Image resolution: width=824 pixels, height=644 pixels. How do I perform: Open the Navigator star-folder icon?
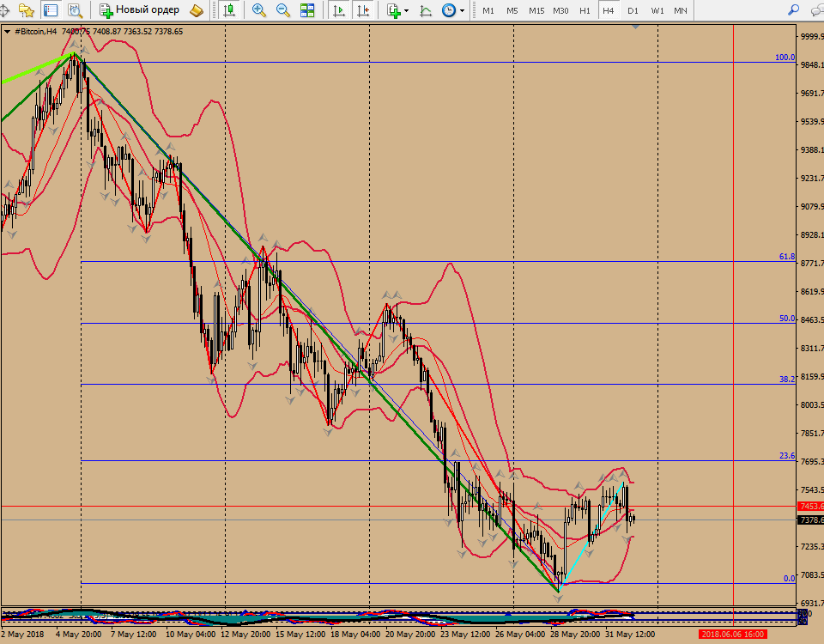[27, 10]
